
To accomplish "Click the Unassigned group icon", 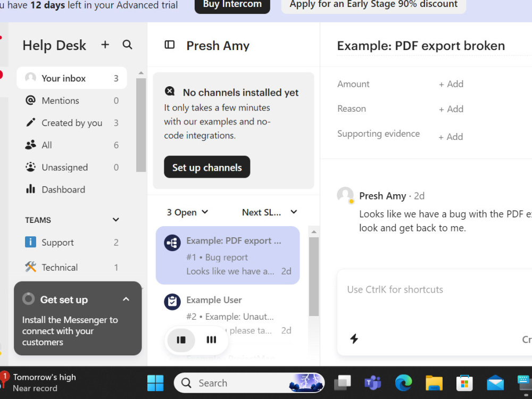I will (30, 167).
